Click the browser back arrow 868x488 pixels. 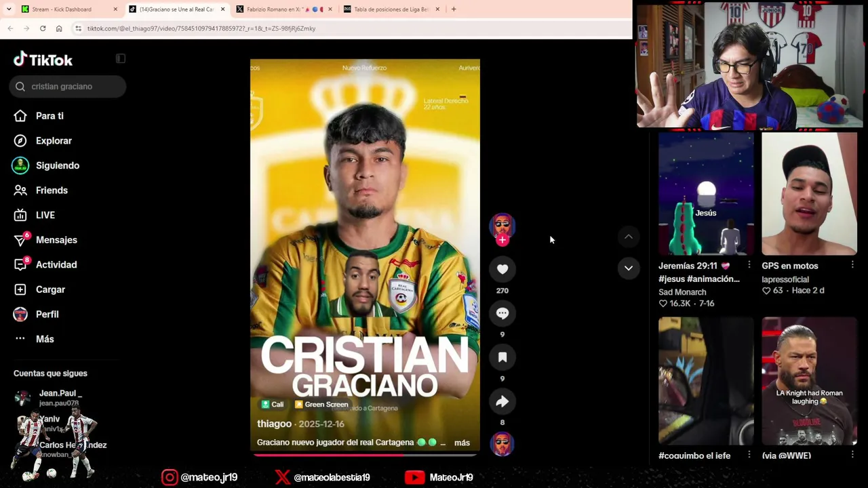pos(10,28)
